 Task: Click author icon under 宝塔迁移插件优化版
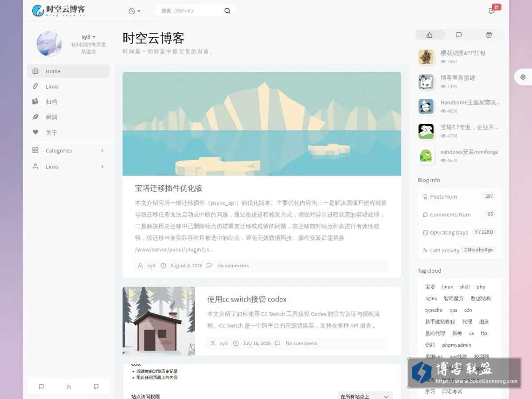click(141, 266)
